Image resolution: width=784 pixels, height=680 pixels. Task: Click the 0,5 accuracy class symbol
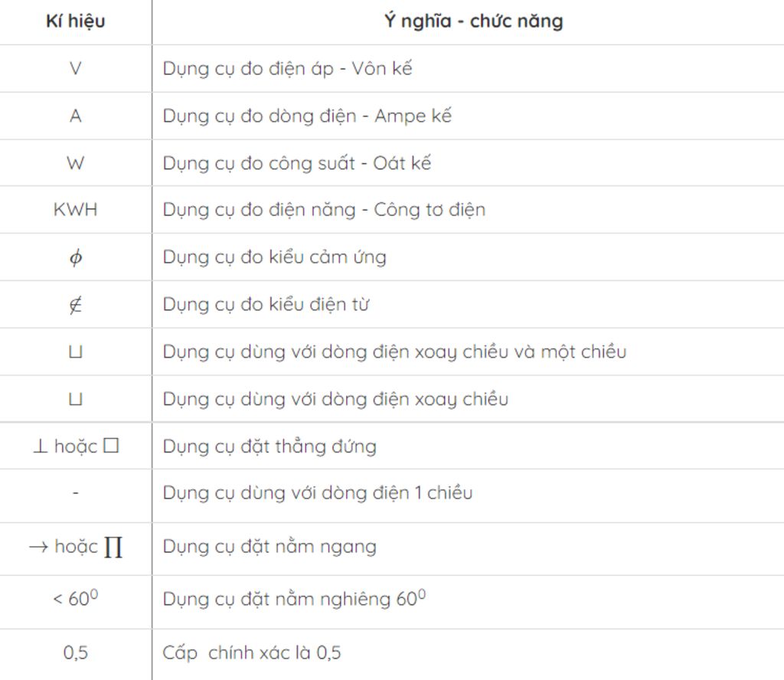76,652
